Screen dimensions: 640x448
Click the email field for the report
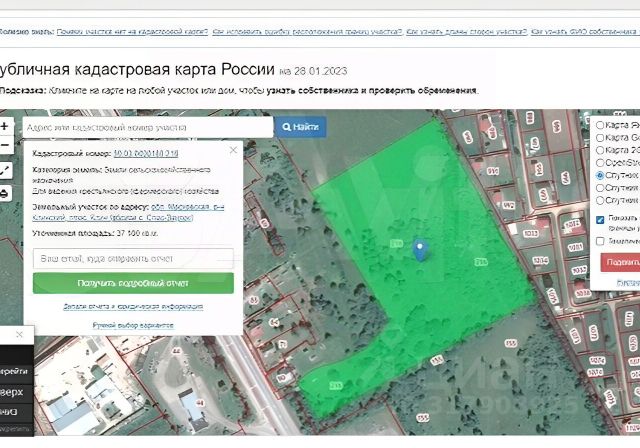pos(133,259)
